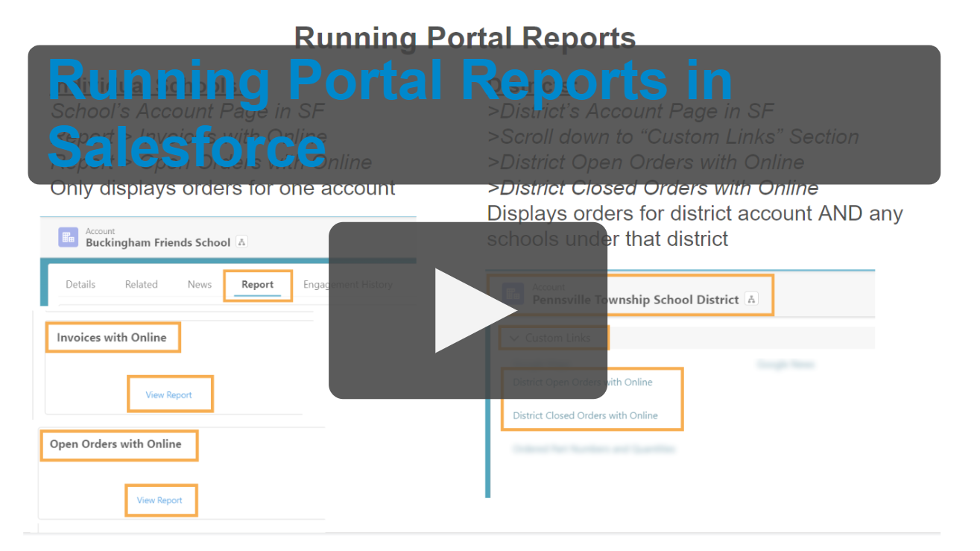Open hierarchy icon beside Pennsville Township School District
Screen dimensions: 980x551
(751, 300)
